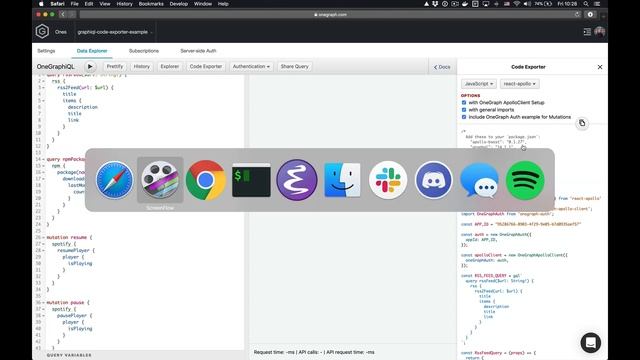
Task: Open the Bookmarks menu
Action: click(151, 4)
